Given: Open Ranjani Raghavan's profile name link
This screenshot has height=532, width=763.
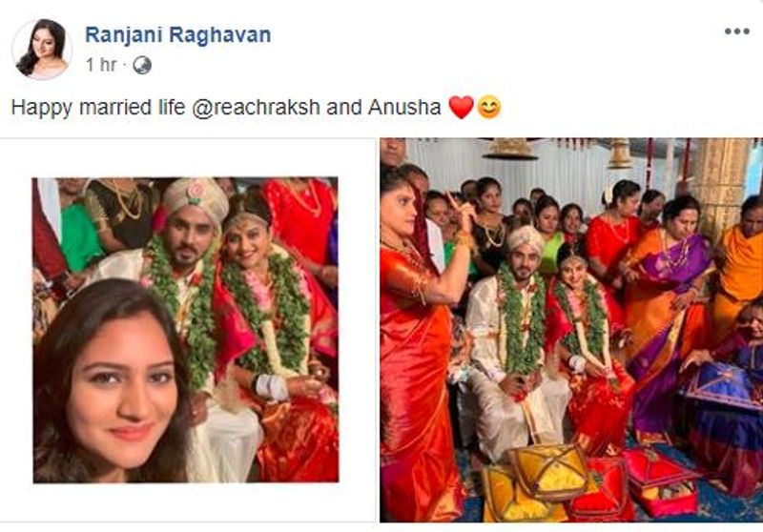Looking at the screenshot, I should pyautogui.click(x=178, y=35).
